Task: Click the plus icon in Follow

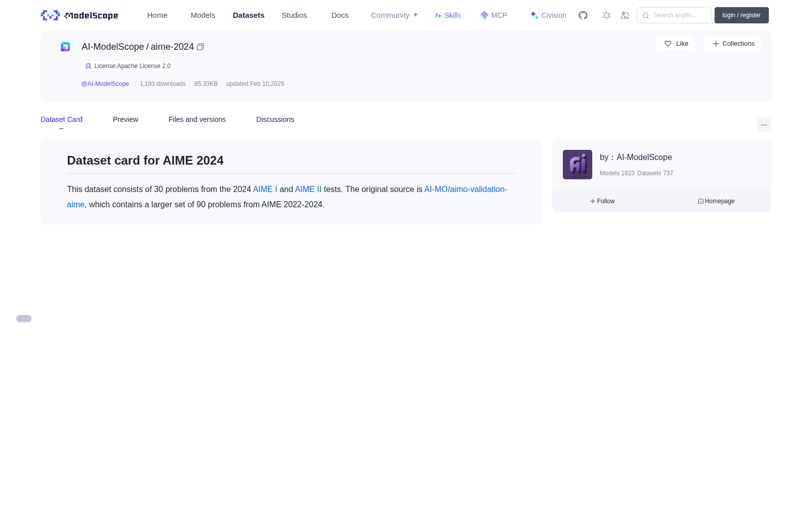Action: [x=593, y=201]
